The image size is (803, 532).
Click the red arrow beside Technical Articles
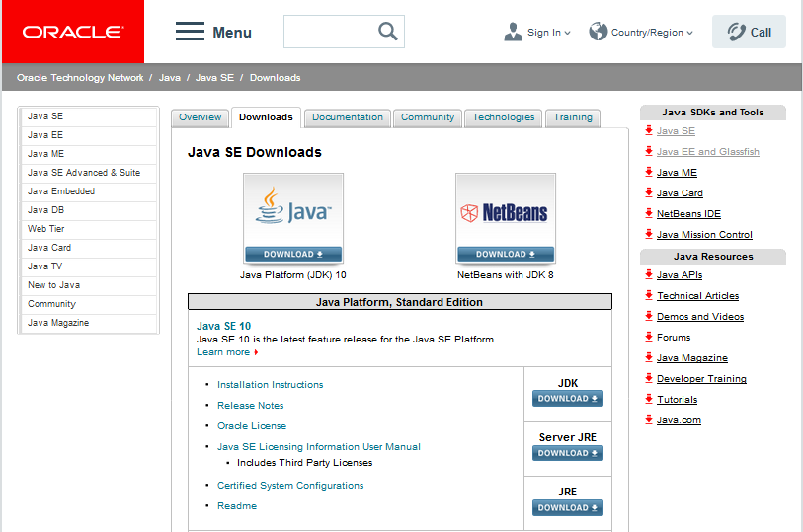pos(649,295)
